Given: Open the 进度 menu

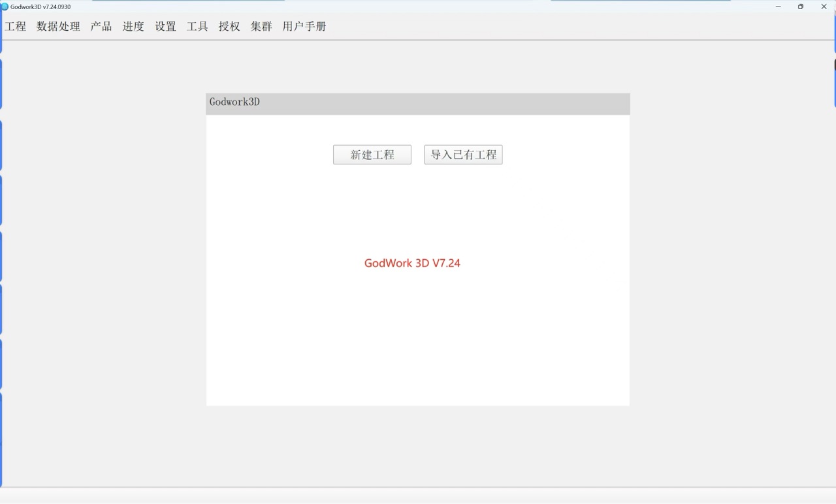Looking at the screenshot, I should (x=133, y=27).
